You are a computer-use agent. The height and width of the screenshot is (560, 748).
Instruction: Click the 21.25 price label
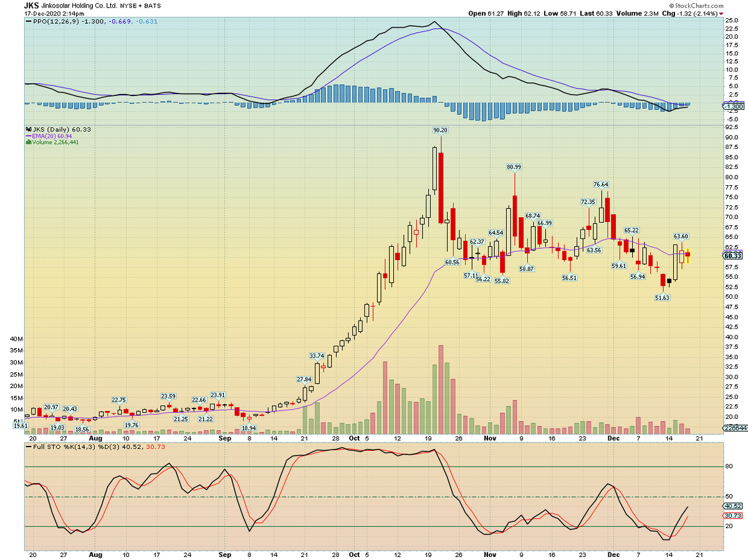pyautogui.click(x=181, y=419)
